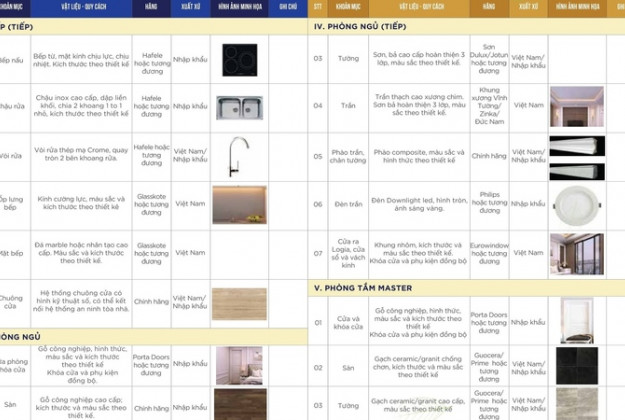The height and width of the screenshot is (420, 625).
Task: Select the gold 'HÌNH ẢNH MINH HỌA' header
Action: point(577,8)
